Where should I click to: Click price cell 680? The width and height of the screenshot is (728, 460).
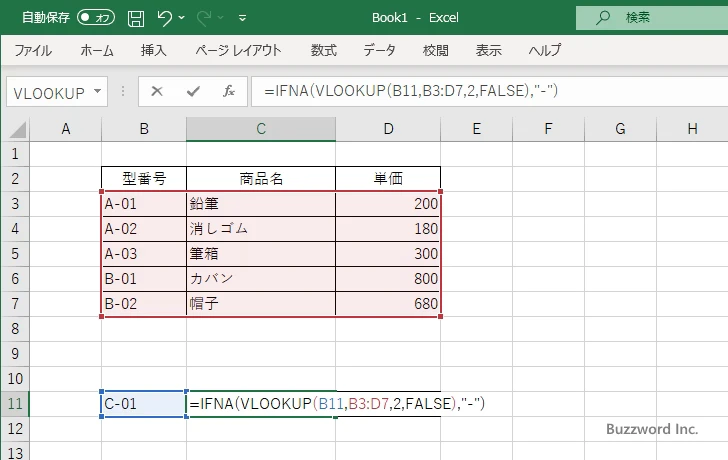(388, 304)
